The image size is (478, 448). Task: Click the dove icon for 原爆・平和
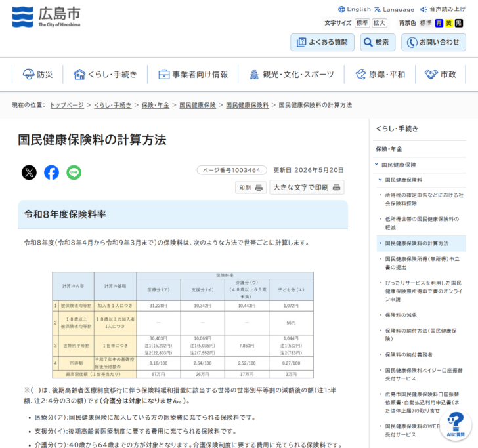tap(360, 74)
